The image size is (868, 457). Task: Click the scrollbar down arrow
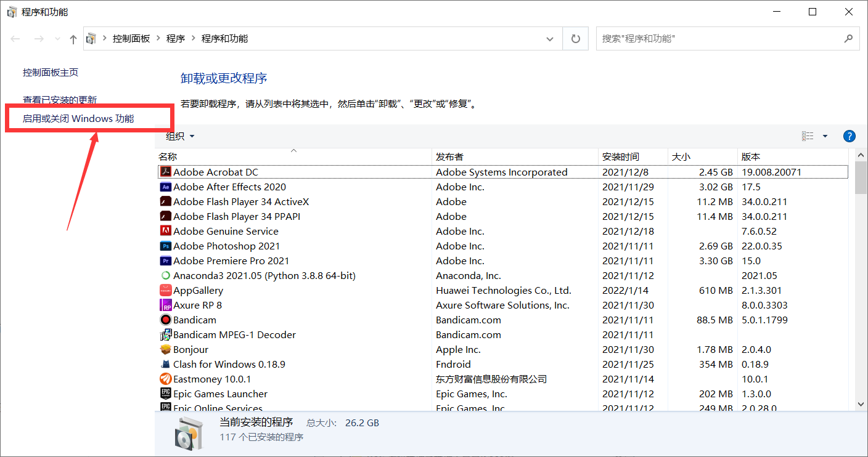click(861, 404)
